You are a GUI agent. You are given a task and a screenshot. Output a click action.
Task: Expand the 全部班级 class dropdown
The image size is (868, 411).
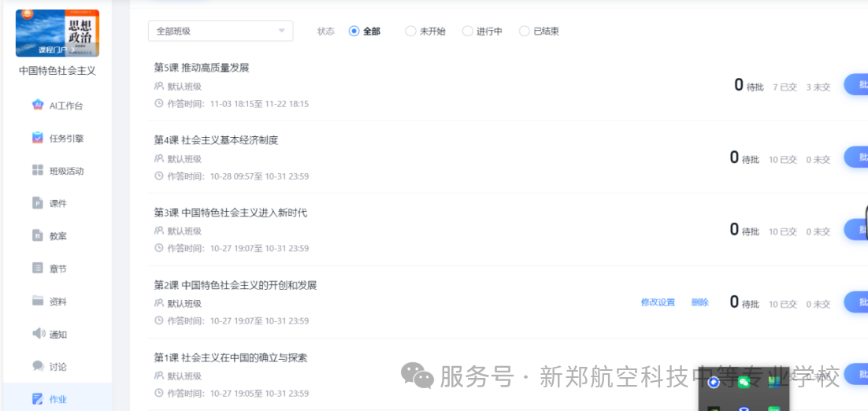pyautogui.click(x=221, y=31)
